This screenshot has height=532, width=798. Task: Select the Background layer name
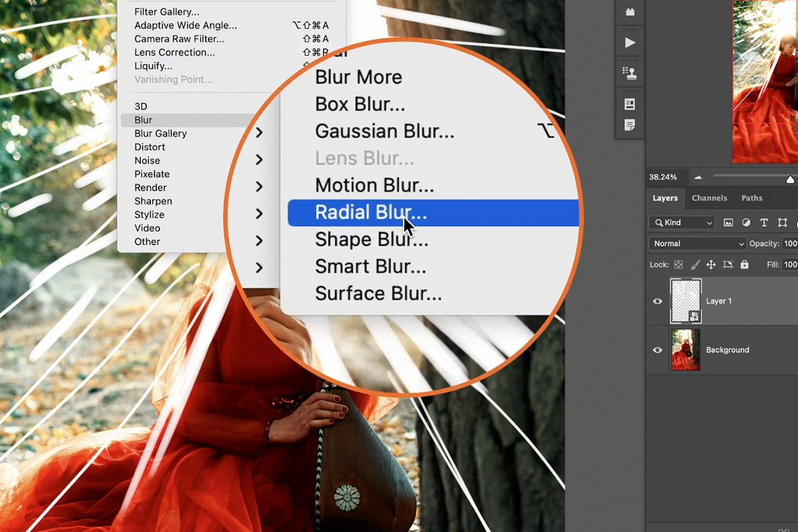(728, 350)
